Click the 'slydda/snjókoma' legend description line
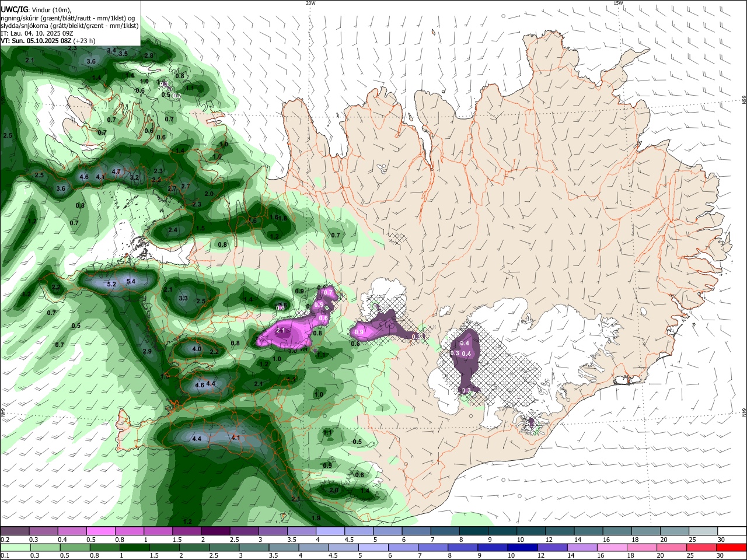The image size is (747, 560). 69,26
